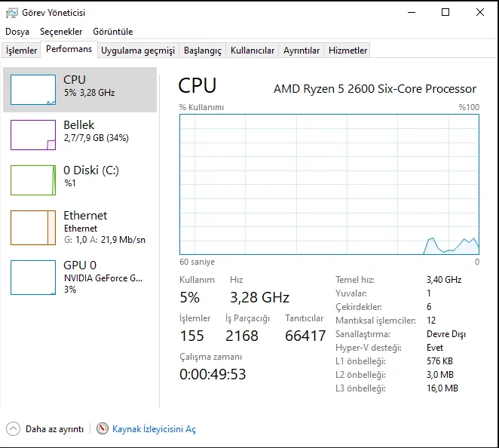Select the CPU mini graph thumbnail
The width and height of the screenshot is (499, 448).
click(x=33, y=90)
